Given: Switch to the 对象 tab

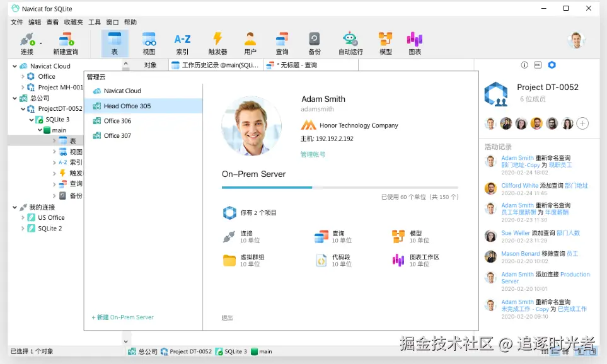Looking at the screenshot, I should tap(150, 65).
